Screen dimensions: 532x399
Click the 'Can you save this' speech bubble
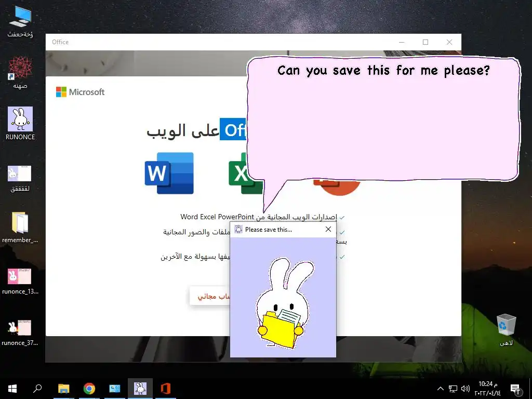383,119
